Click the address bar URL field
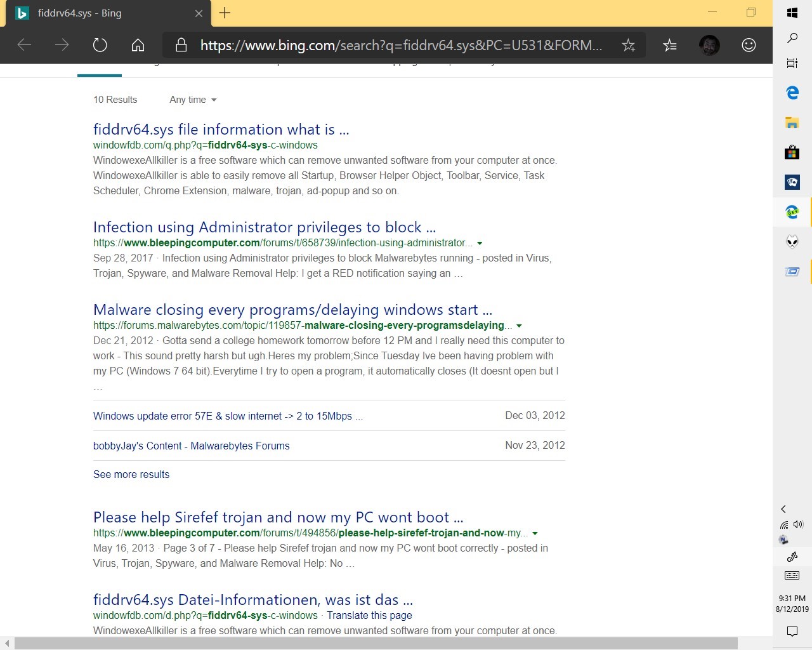 click(401, 45)
